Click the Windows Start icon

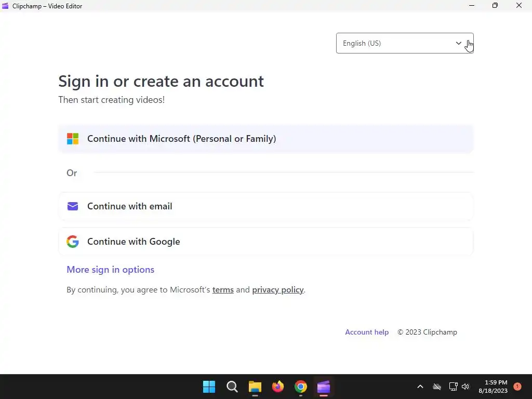pyautogui.click(x=209, y=387)
